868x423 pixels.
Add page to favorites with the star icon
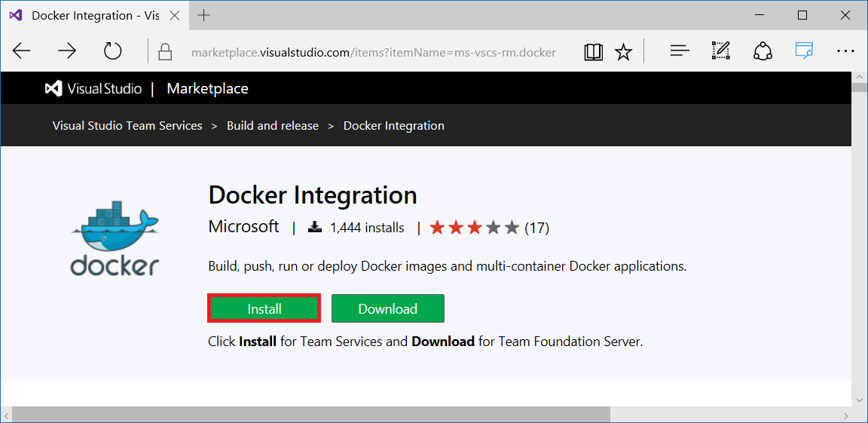click(x=623, y=52)
